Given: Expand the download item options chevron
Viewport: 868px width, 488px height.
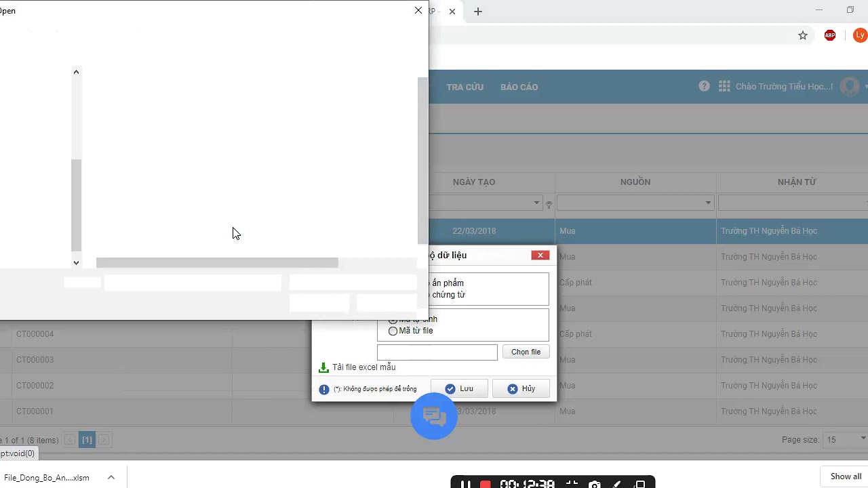Looking at the screenshot, I should click(111, 477).
